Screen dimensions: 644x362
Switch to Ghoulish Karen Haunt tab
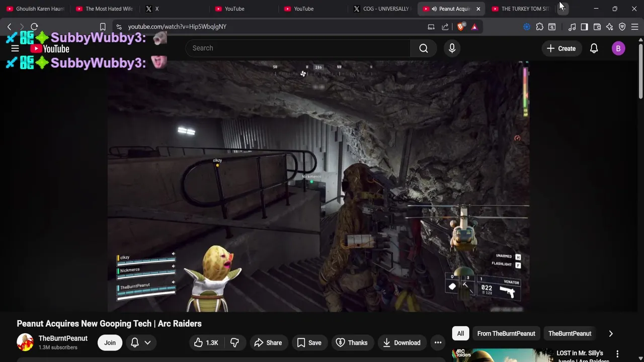tap(36, 9)
